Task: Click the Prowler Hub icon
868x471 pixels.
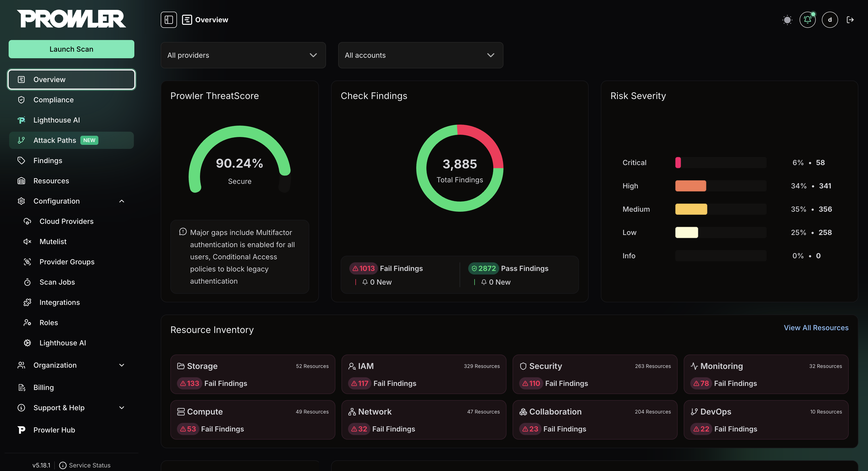Action: click(21, 430)
